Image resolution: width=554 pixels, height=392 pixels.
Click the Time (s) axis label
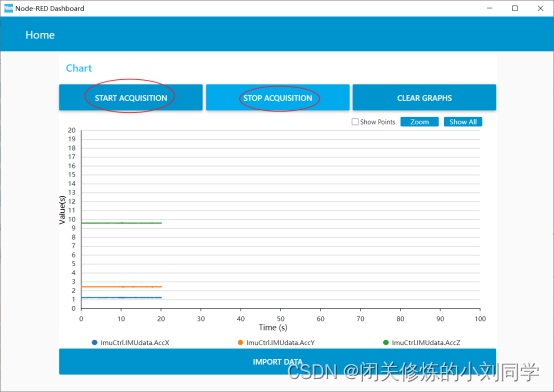pos(273,328)
